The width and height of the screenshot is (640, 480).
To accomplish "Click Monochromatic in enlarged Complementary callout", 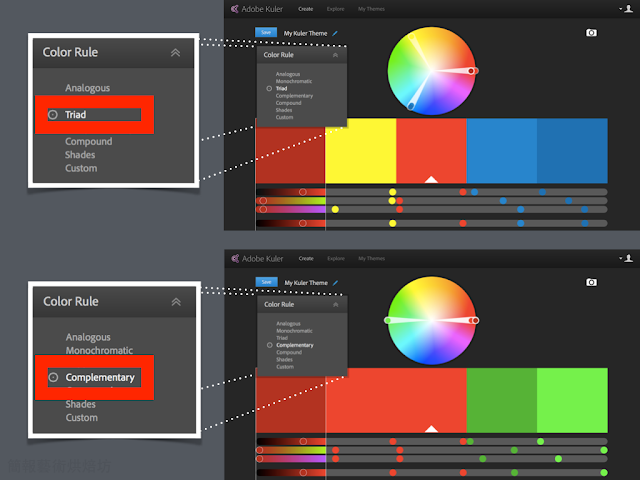I will pos(99,351).
